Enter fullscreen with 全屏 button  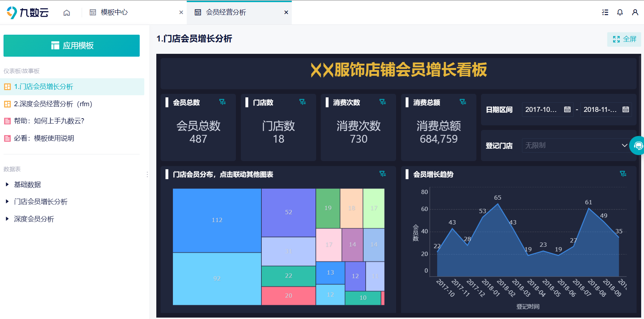(624, 39)
